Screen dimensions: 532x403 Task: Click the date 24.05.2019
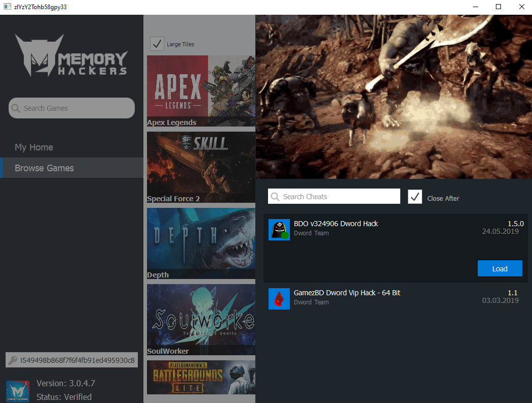(x=500, y=232)
